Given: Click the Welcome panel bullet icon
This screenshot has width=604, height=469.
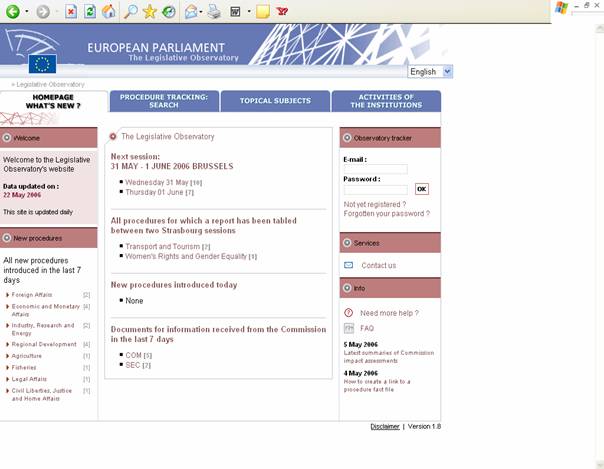Looking at the screenshot, I should pos(7,137).
